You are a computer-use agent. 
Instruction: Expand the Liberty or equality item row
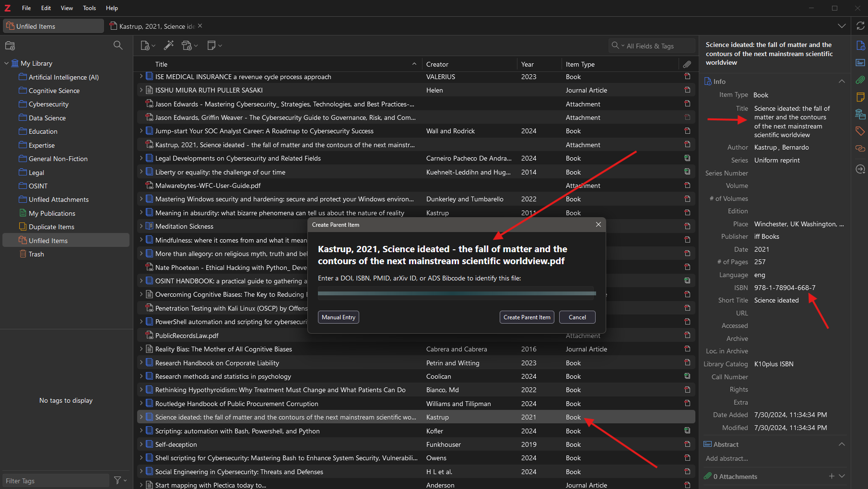tap(141, 172)
